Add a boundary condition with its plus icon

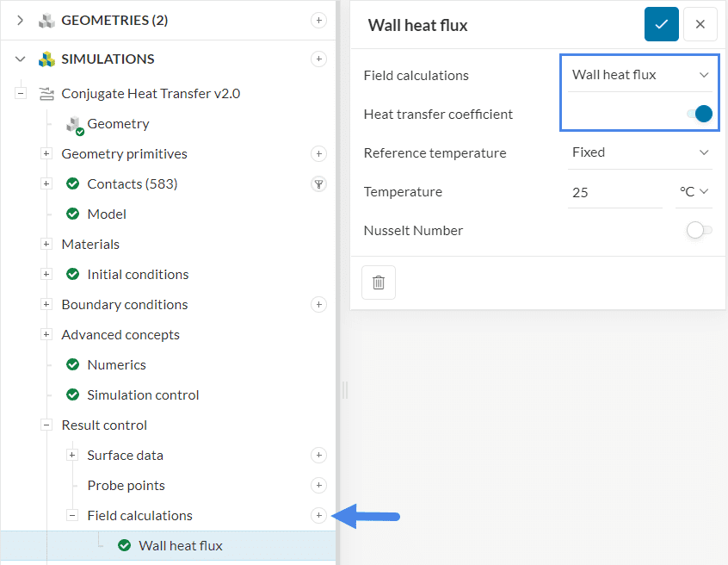pos(318,304)
